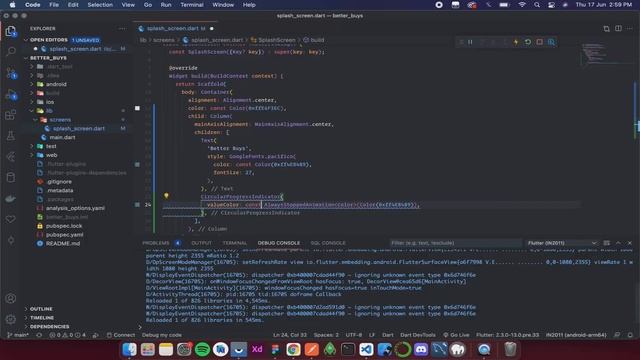The width and height of the screenshot is (640, 360).
Task: Open Spotify from the Dock
Action: 202,349
